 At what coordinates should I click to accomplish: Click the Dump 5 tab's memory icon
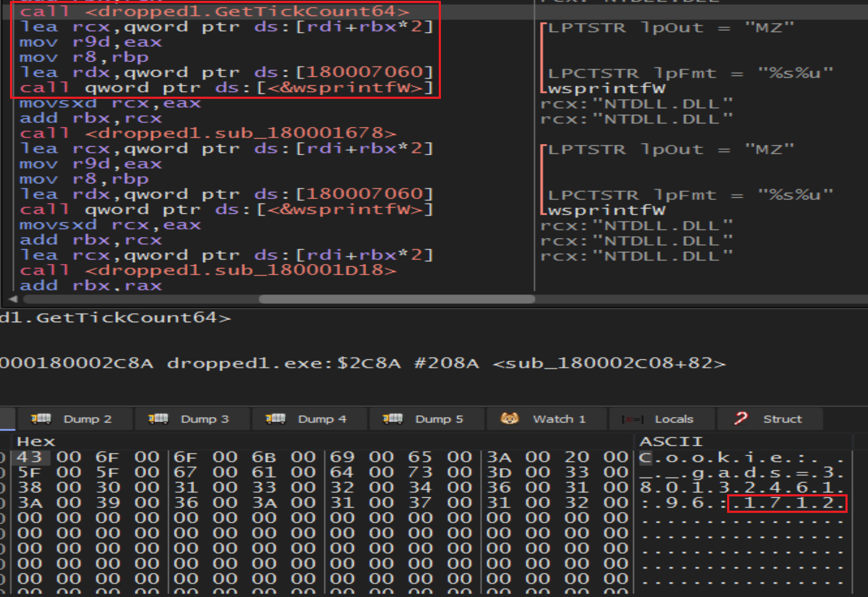[392, 418]
